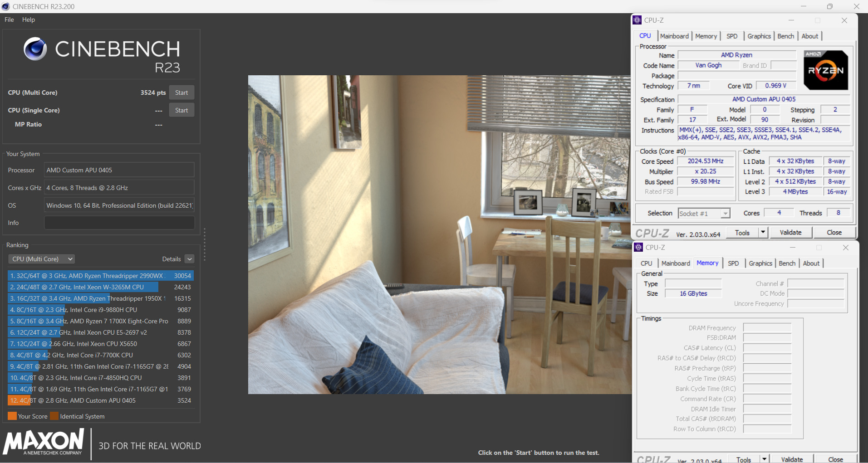Click Validate button in upper CPU-Z
The image size is (868, 463).
(x=790, y=233)
